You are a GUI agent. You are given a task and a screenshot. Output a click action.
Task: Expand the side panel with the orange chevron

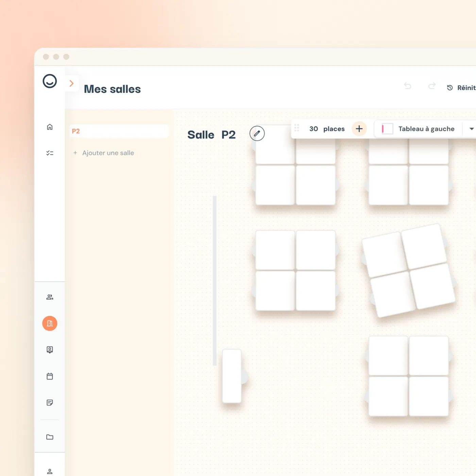pyautogui.click(x=71, y=83)
